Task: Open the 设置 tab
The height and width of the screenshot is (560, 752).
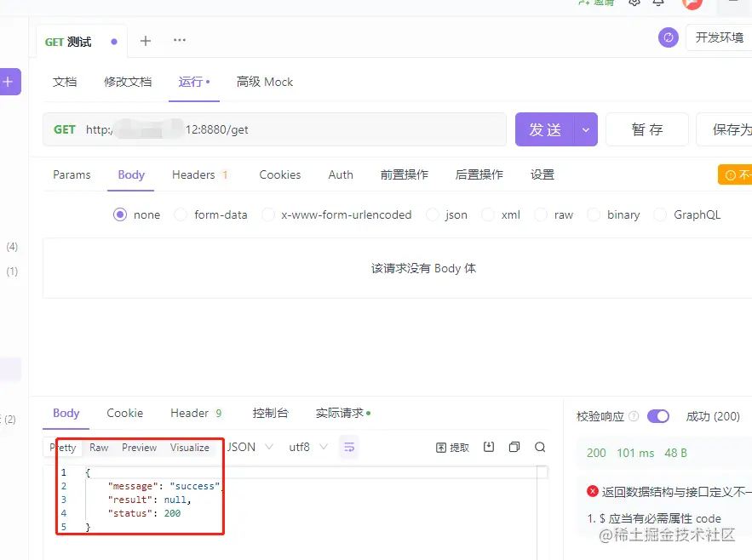Action: coord(542,175)
